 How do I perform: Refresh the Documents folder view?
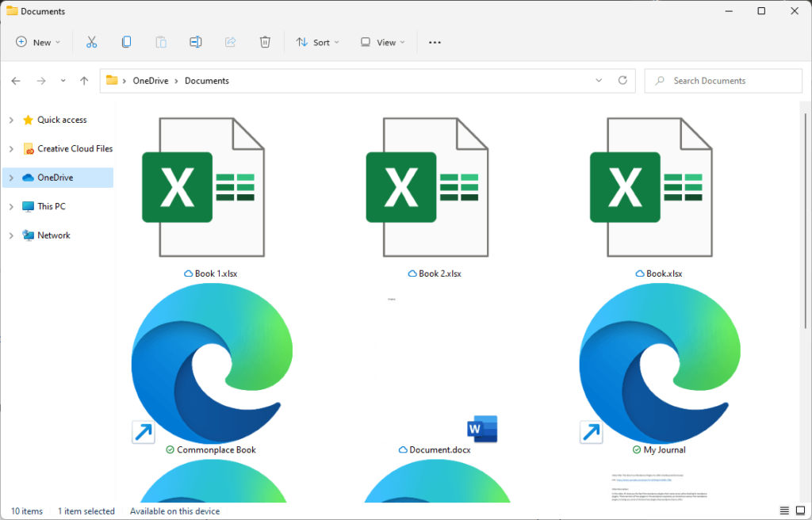point(623,80)
